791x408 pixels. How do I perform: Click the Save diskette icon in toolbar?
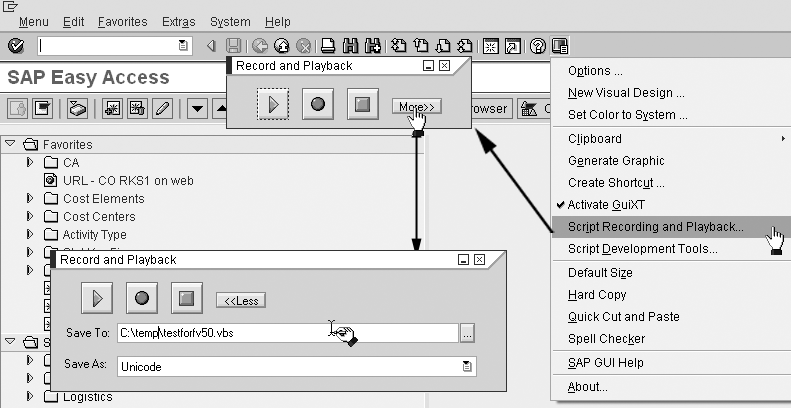click(x=233, y=46)
